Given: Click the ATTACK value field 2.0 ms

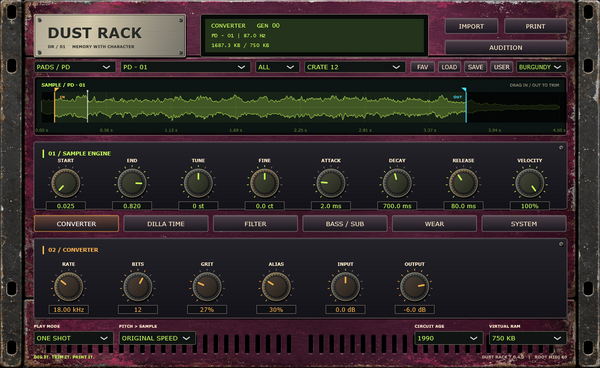Looking at the screenshot, I should coord(331,206).
